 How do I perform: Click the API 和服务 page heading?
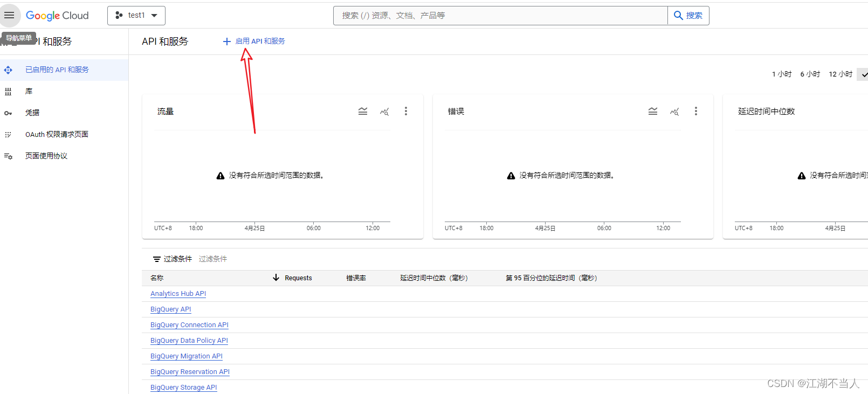pyautogui.click(x=165, y=42)
